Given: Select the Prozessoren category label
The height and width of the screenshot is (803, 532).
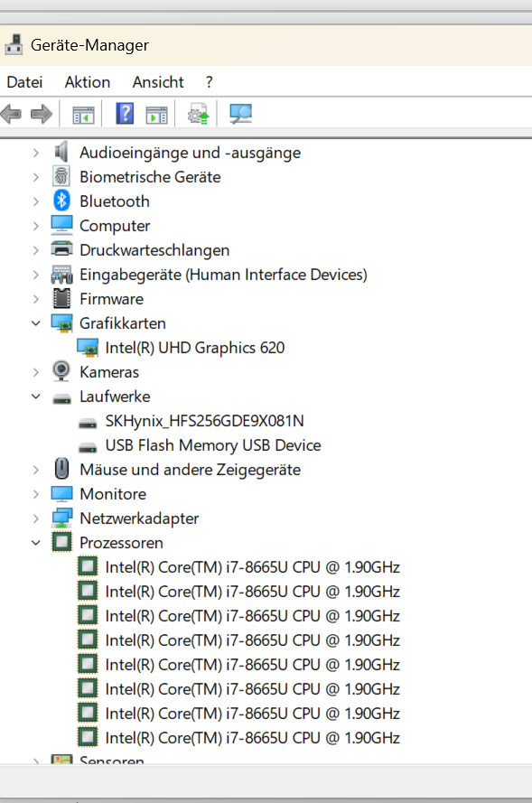Looking at the screenshot, I should click(121, 543).
